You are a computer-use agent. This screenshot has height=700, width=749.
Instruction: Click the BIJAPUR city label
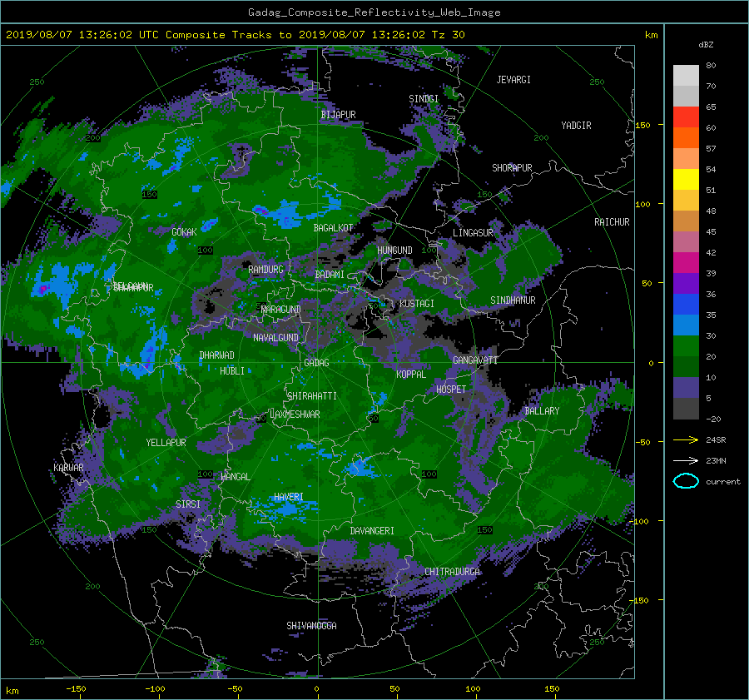pos(338,115)
